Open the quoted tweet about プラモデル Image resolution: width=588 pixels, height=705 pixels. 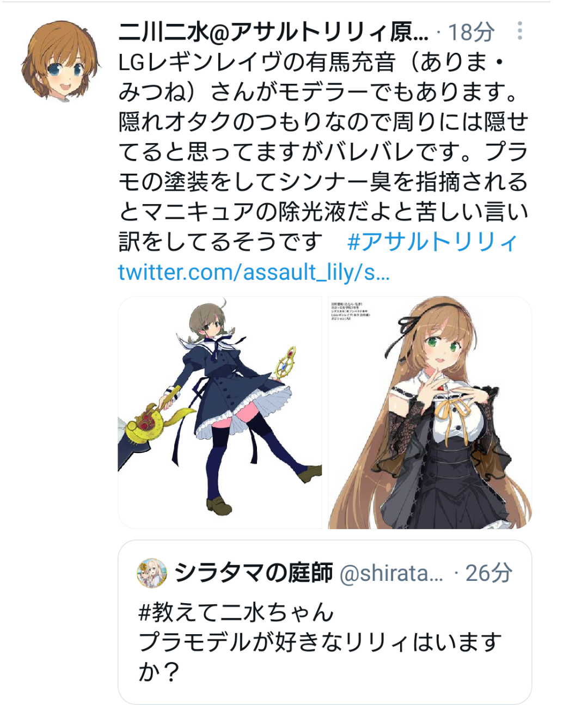point(324,622)
